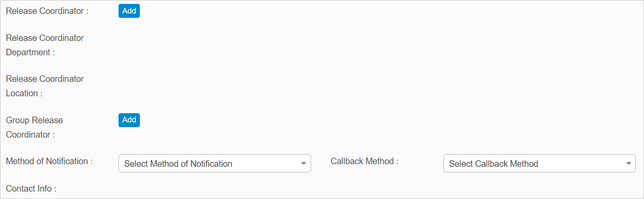Click the Callback Method dropdown arrow
644x199 pixels.
tap(628, 164)
